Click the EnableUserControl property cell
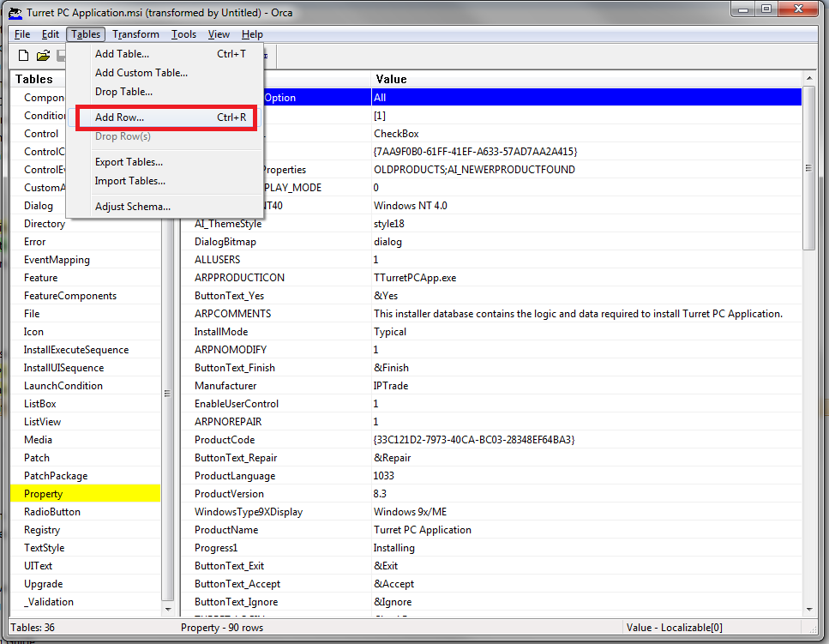 (276, 403)
